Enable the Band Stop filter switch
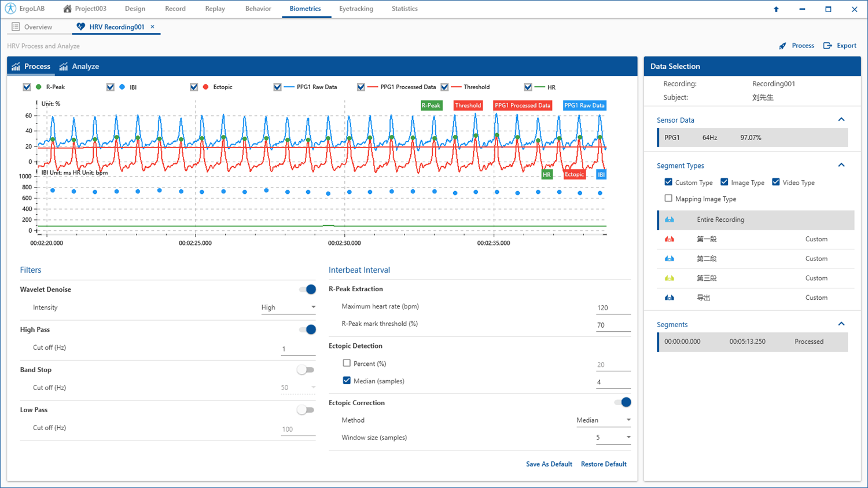The image size is (868, 488). coord(306,370)
